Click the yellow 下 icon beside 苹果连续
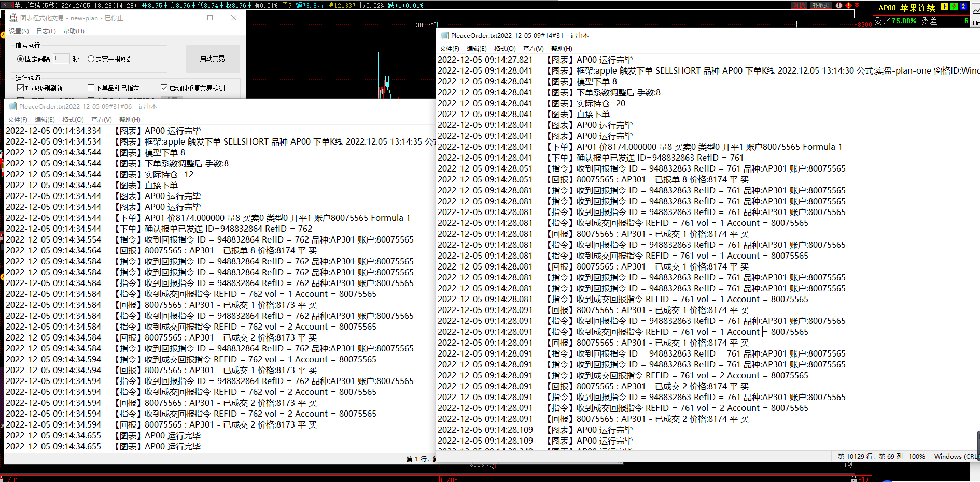The height and width of the screenshot is (482, 980). click(x=944, y=7)
